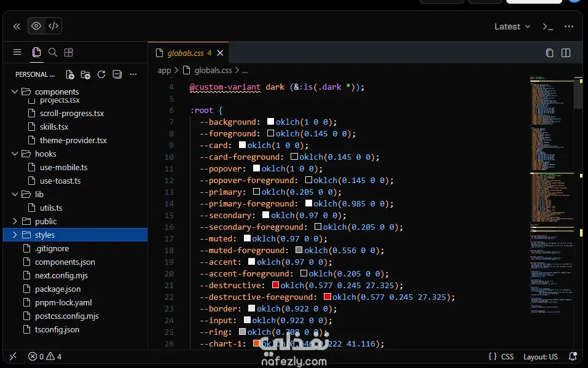Click the code minimap overview
Screen dimensions: 588x368
[551, 195]
